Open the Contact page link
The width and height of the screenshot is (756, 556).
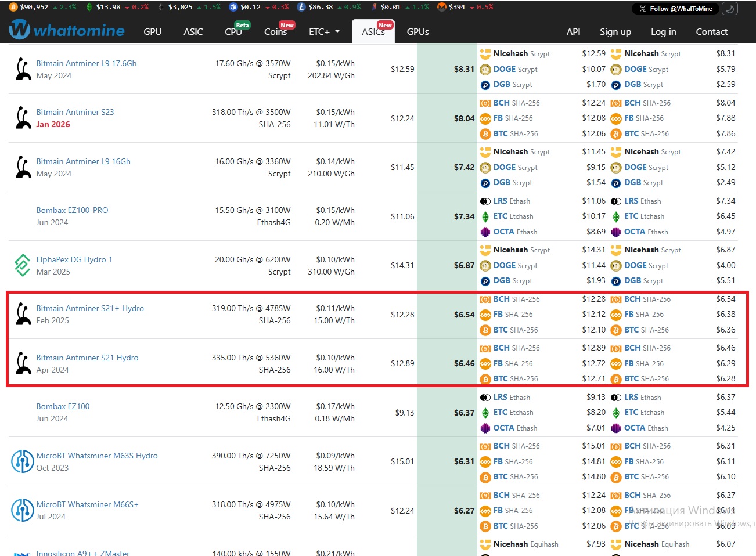[x=712, y=31]
